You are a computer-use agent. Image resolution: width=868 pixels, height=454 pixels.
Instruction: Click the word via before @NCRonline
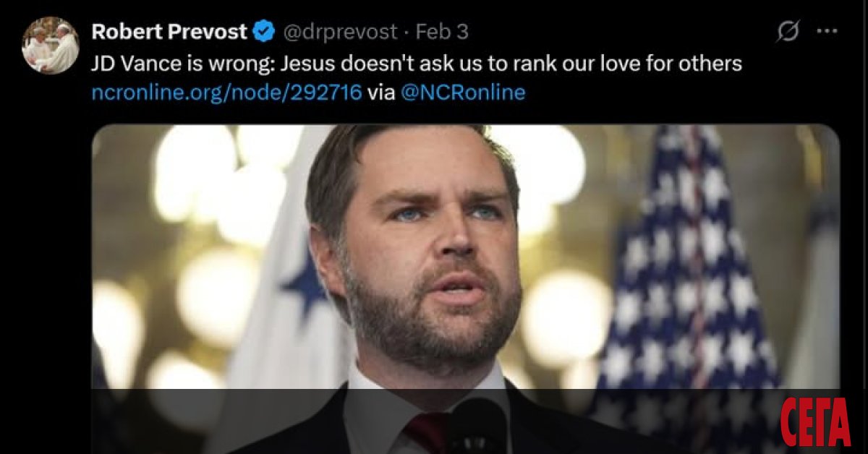click(380, 93)
